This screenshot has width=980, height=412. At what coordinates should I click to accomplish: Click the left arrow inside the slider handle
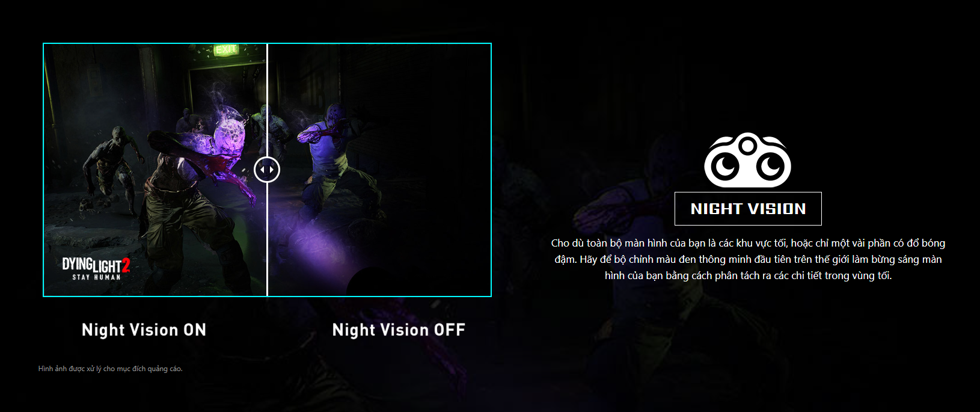pyautogui.click(x=262, y=170)
